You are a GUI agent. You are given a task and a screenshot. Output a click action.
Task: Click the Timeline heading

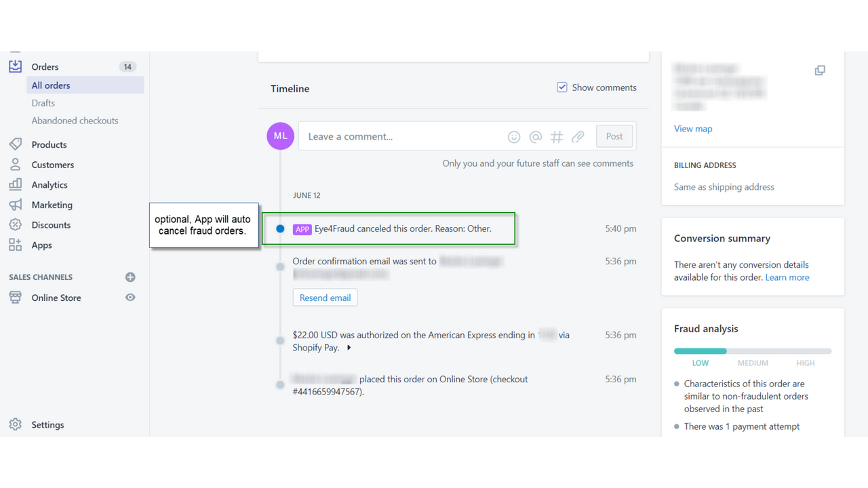click(290, 89)
